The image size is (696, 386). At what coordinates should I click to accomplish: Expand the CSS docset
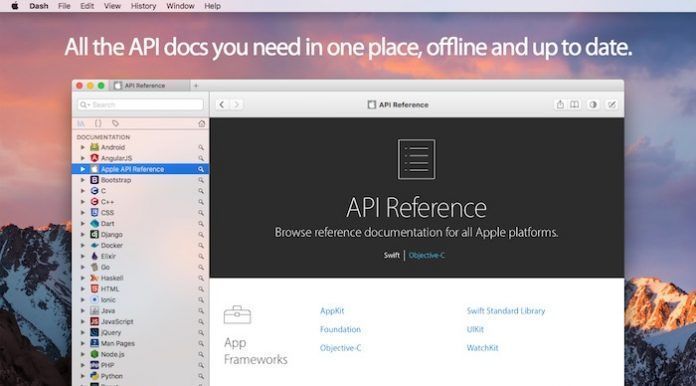pos(83,213)
